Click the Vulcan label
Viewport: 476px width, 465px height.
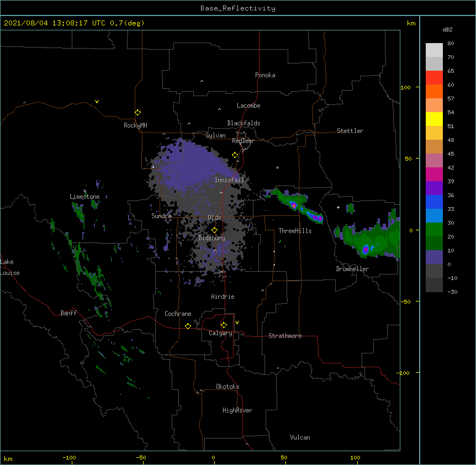coord(300,437)
